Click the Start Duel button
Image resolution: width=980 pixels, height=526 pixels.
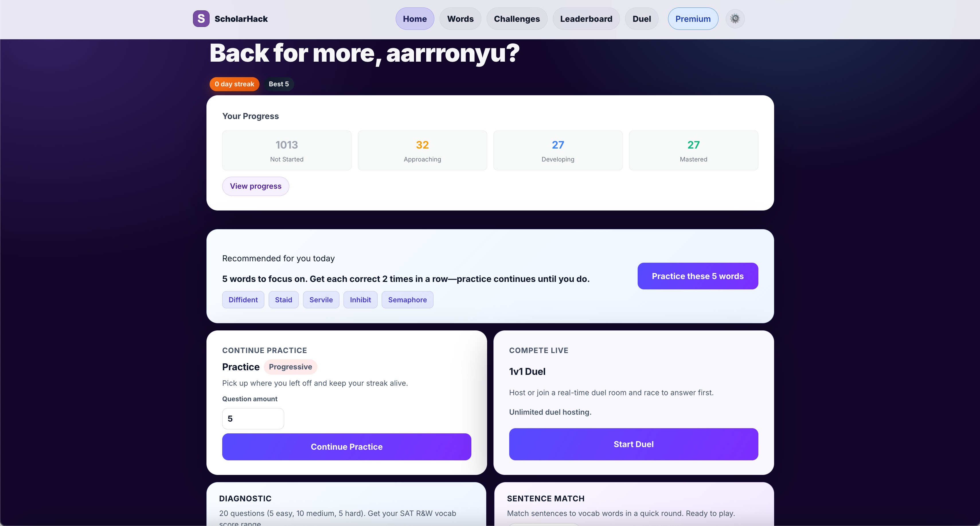[x=633, y=444]
